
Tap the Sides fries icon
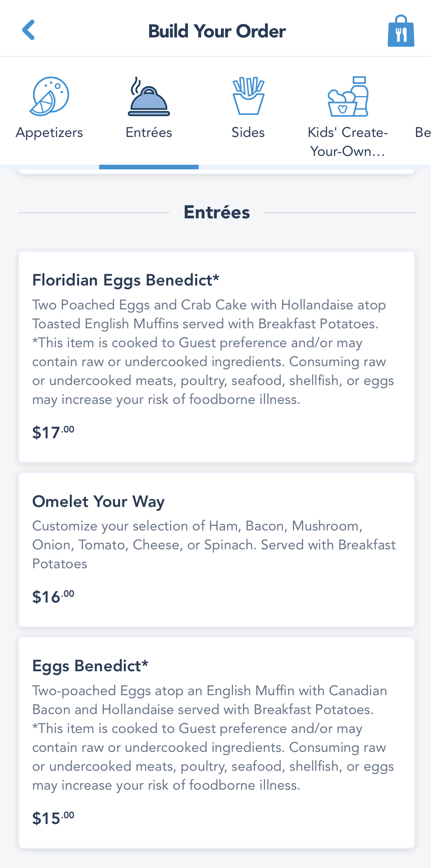[x=248, y=96]
